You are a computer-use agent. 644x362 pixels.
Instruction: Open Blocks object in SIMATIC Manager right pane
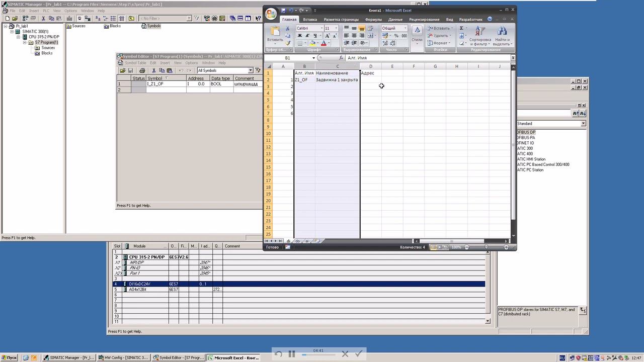click(x=112, y=26)
